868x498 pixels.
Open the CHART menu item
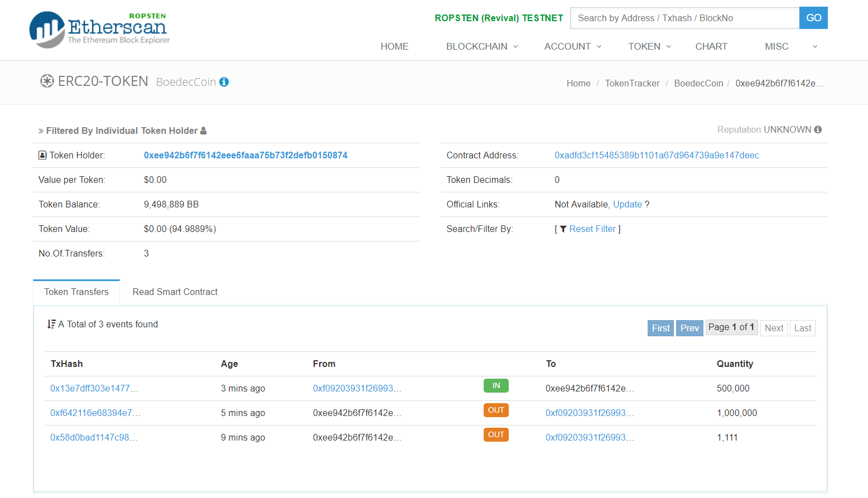pos(711,47)
